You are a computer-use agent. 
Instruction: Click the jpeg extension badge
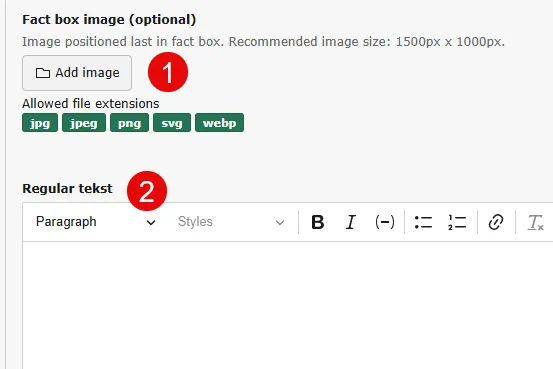(84, 123)
